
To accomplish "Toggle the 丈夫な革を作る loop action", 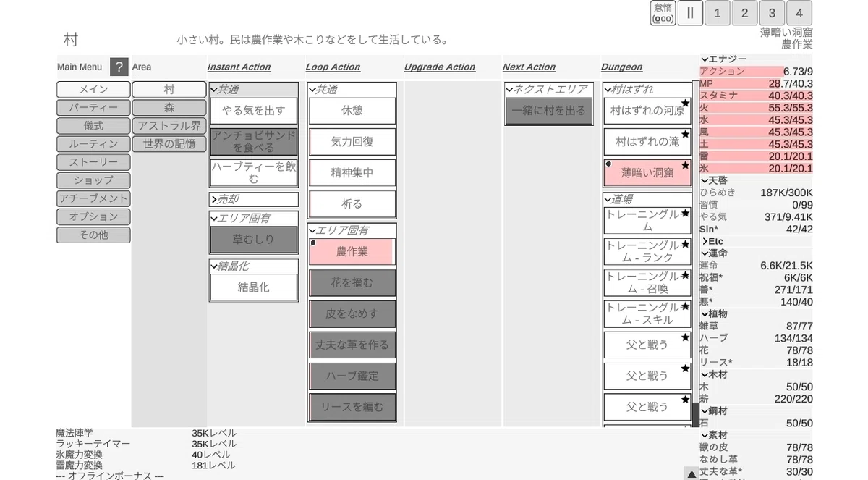I will coord(352,345).
